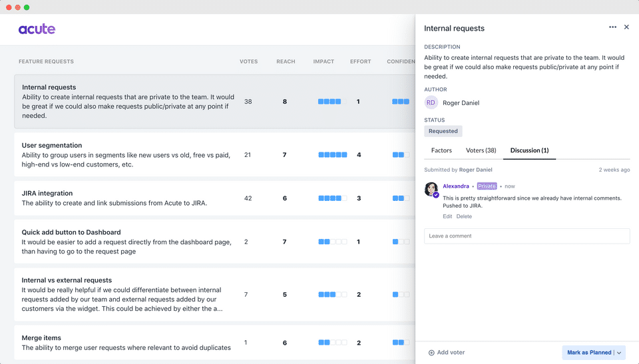Switch to the Voters (38) tab
The width and height of the screenshot is (639, 364).
coord(481,150)
